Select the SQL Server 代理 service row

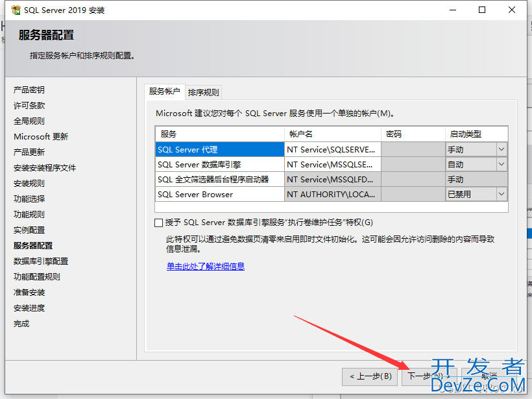tap(220, 149)
